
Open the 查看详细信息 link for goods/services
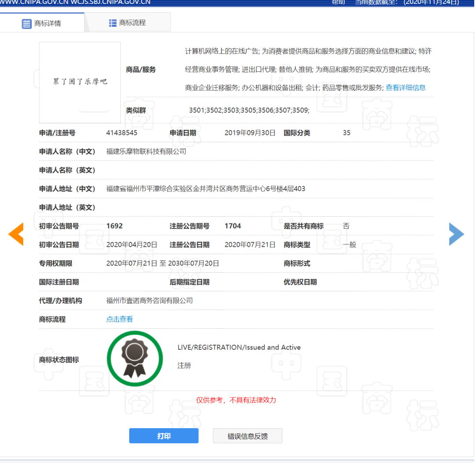(x=405, y=88)
